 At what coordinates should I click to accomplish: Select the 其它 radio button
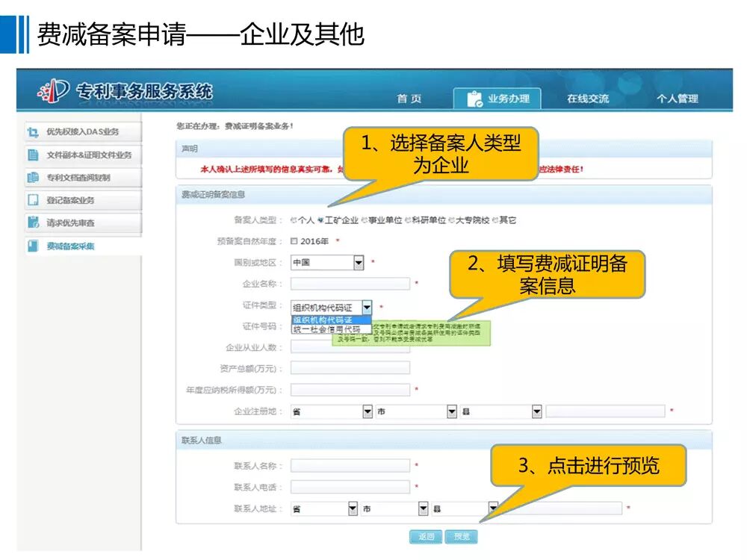(495, 220)
